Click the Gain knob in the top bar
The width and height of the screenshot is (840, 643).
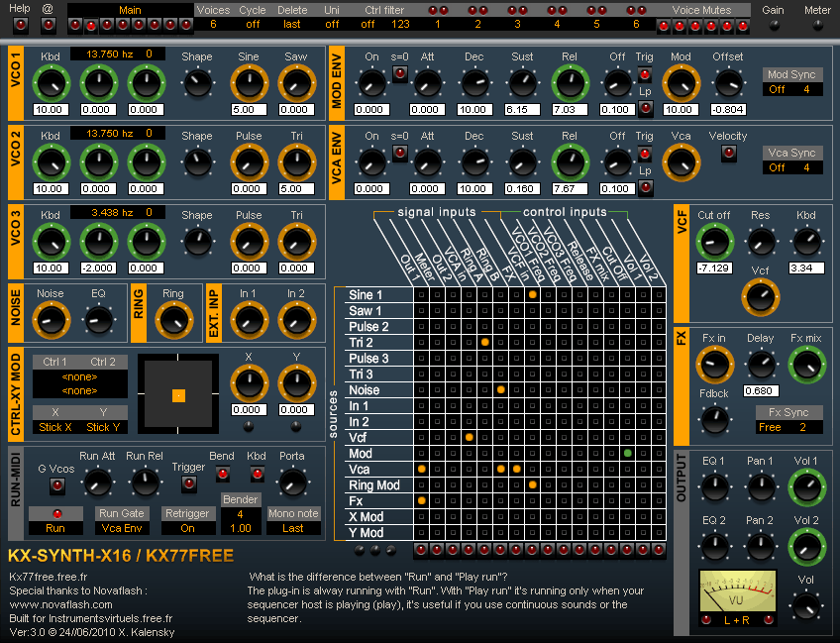pyautogui.click(x=772, y=25)
